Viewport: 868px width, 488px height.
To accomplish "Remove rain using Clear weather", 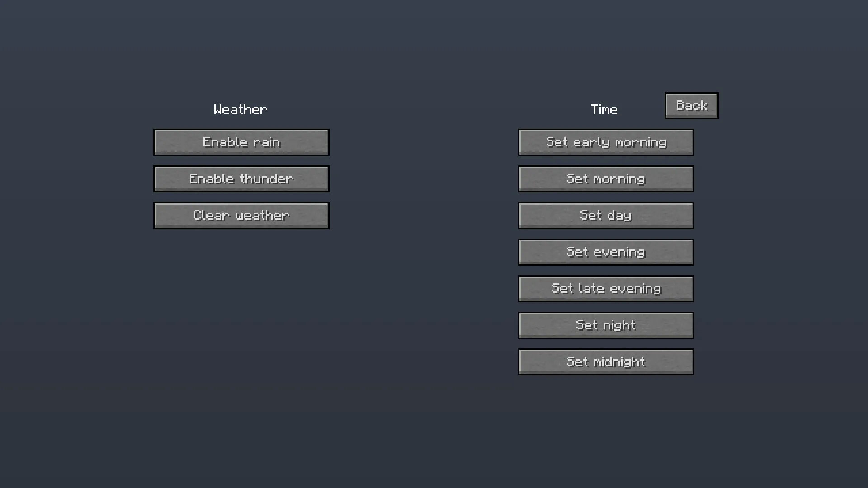I will (241, 215).
